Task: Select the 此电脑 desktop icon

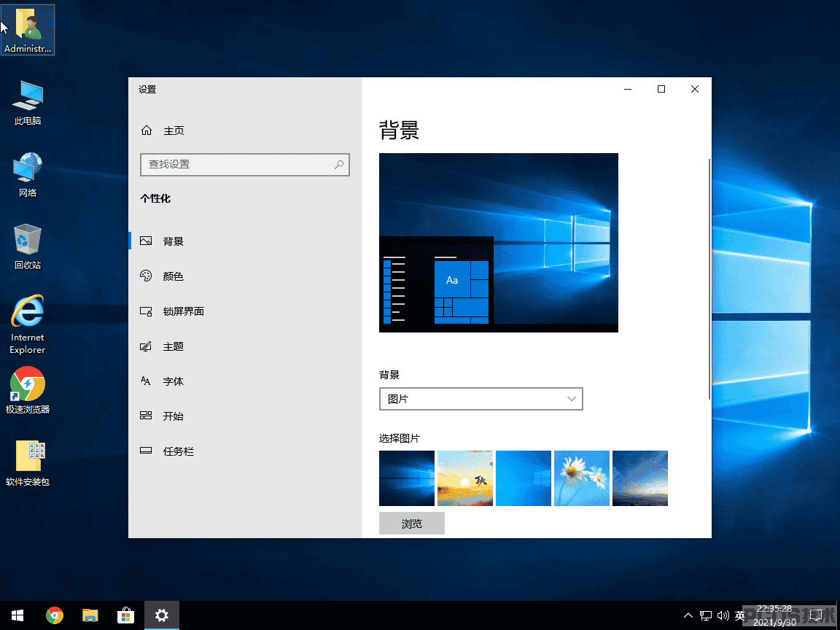Action: click(x=28, y=103)
